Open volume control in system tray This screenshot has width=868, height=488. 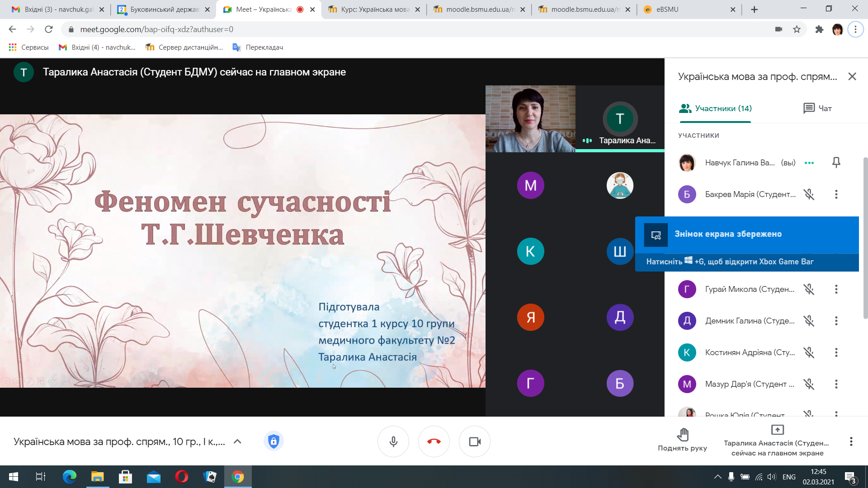tap(771, 477)
